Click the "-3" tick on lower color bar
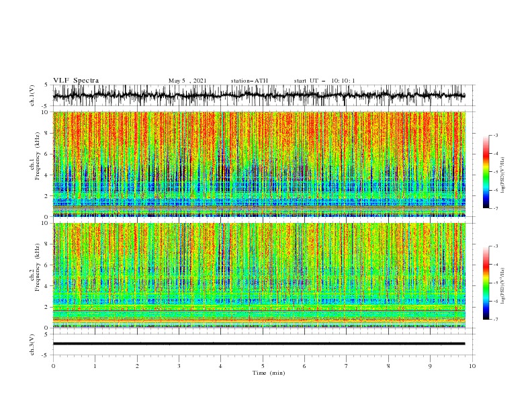The width and height of the screenshot is (532, 411). tap(495, 246)
